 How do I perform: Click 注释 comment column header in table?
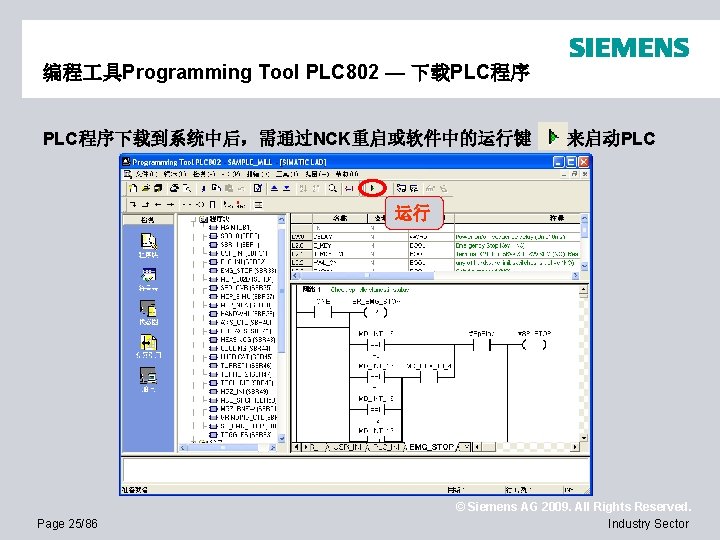pos(517,218)
